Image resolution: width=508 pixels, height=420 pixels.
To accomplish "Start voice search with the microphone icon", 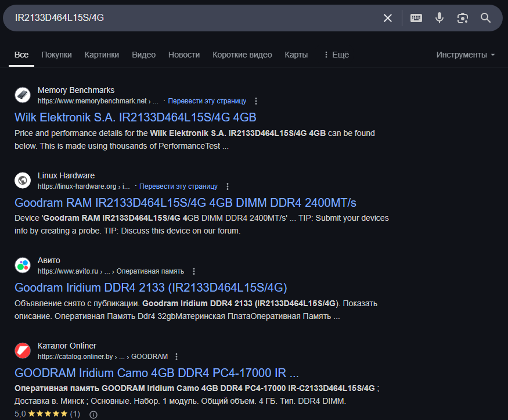I will point(439,18).
